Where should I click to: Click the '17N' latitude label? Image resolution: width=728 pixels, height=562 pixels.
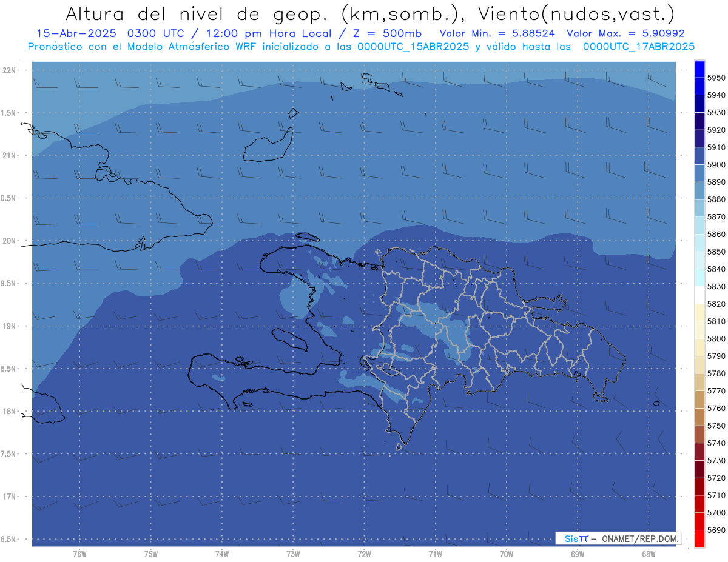10,497
